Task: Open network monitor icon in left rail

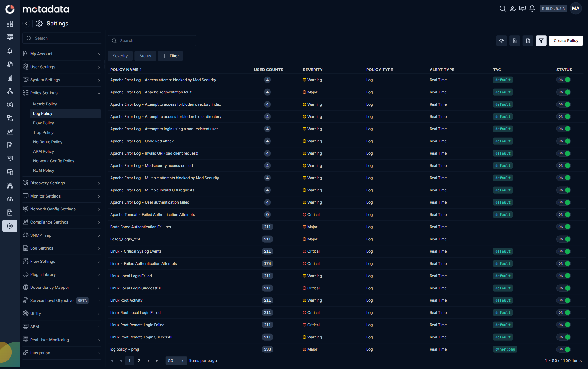Action: pyautogui.click(x=10, y=37)
